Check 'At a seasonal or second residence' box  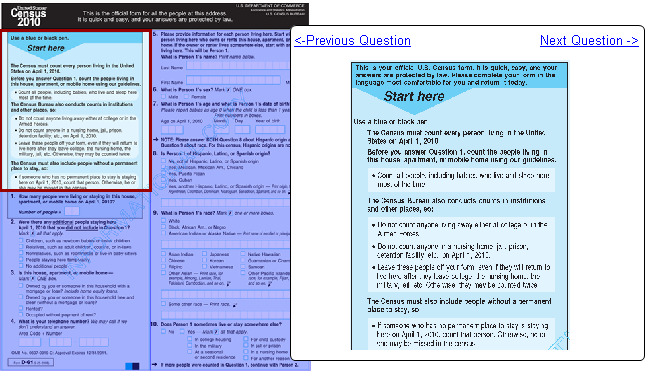point(190,352)
